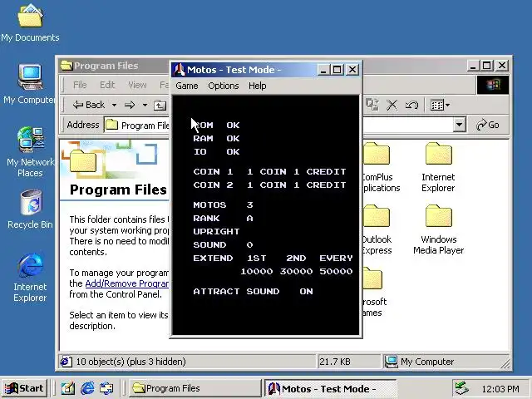Click the clock showing 12:03 PM
Screen dimensions: 532x399
click(x=500, y=389)
